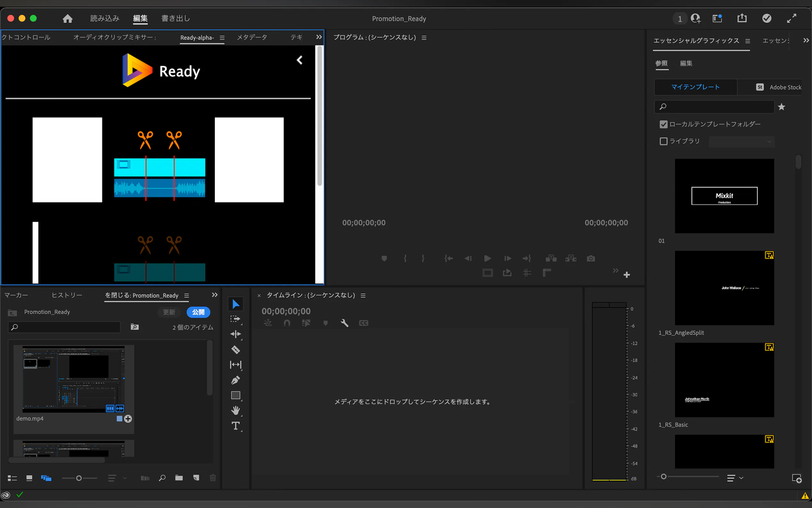Select the Razor tool

(x=236, y=350)
